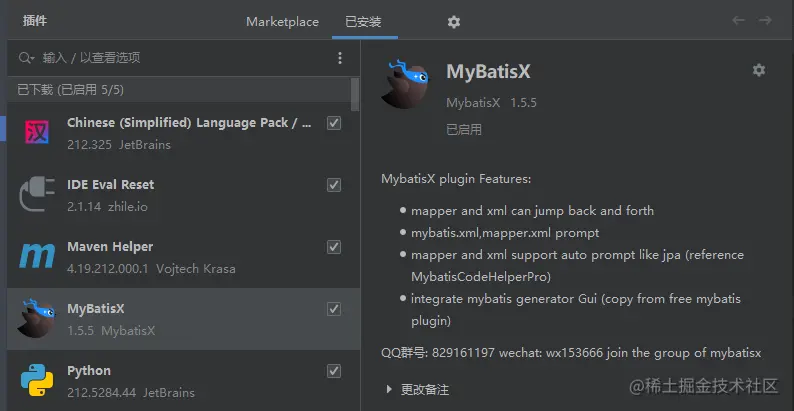The width and height of the screenshot is (794, 411).
Task: Click "mapper and xml can jump back" line
Action: 532,211
